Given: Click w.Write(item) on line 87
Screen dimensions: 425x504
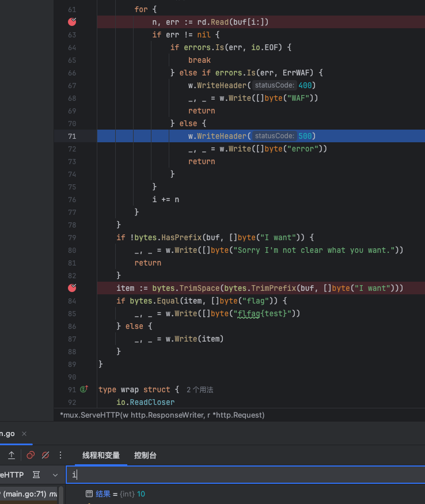Looking at the screenshot, I should click(x=195, y=339).
